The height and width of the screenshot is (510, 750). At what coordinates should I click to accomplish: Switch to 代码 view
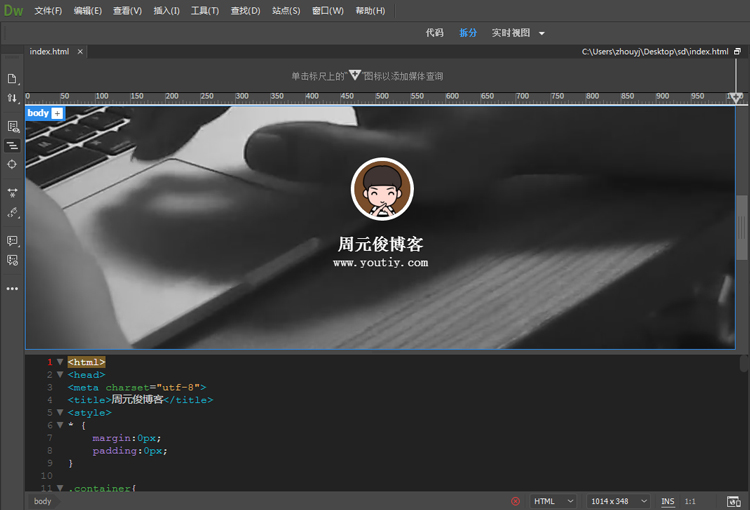pyautogui.click(x=434, y=33)
